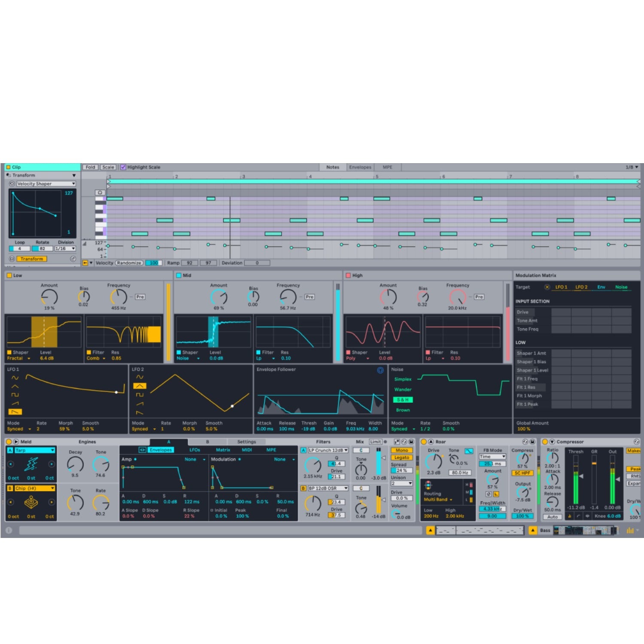Enable Mono mode in Meld
This screenshot has width=644, height=644.
401,450
